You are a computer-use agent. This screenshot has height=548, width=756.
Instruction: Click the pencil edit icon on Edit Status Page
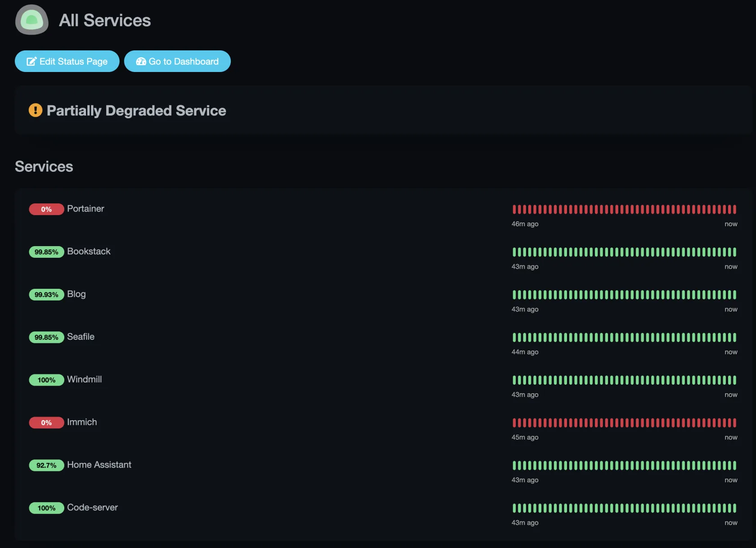pyautogui.click(x=31, y=61)
